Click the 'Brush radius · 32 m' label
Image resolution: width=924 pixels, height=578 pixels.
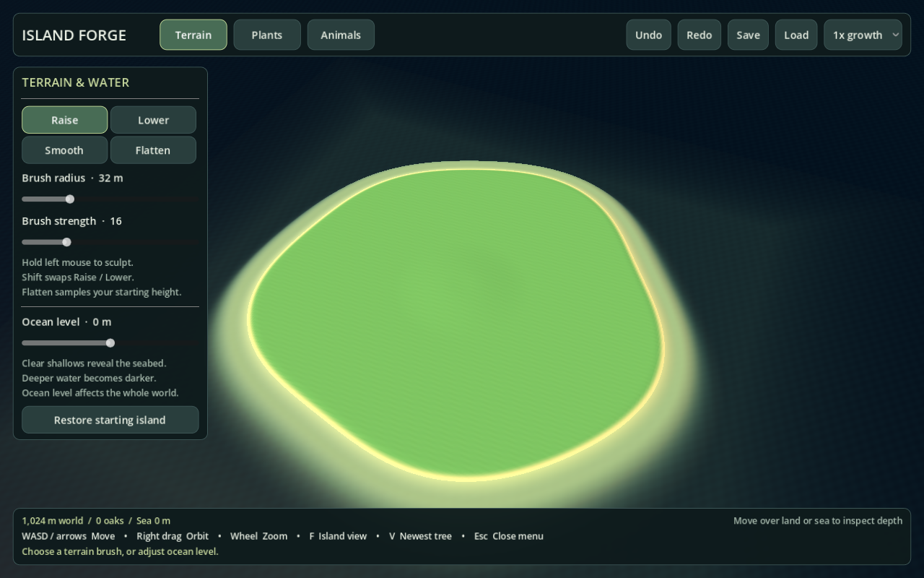(72, 178)
